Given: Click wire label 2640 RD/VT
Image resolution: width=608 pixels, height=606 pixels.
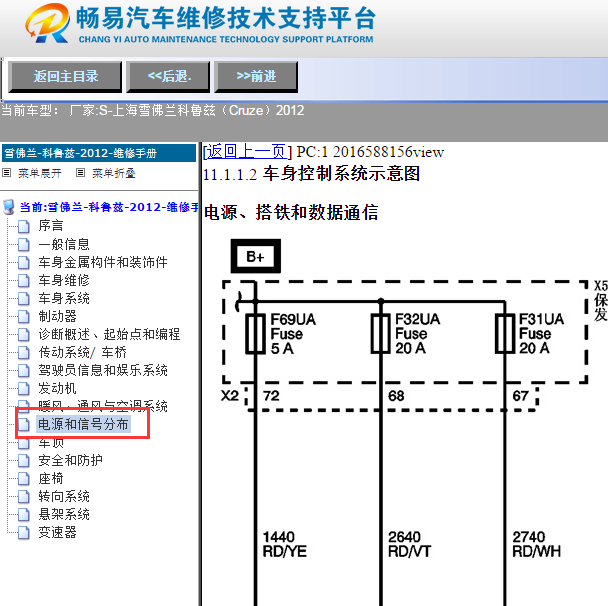Looking at the screenshot, I should point(409,544).
